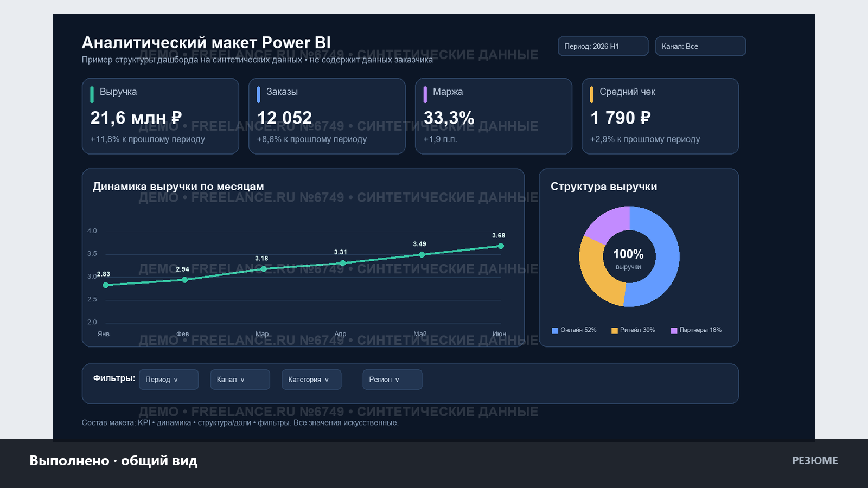Screen dimensions: 868x488
Task: Click the 2.94 data point for Фев
Action: [185, 280]
